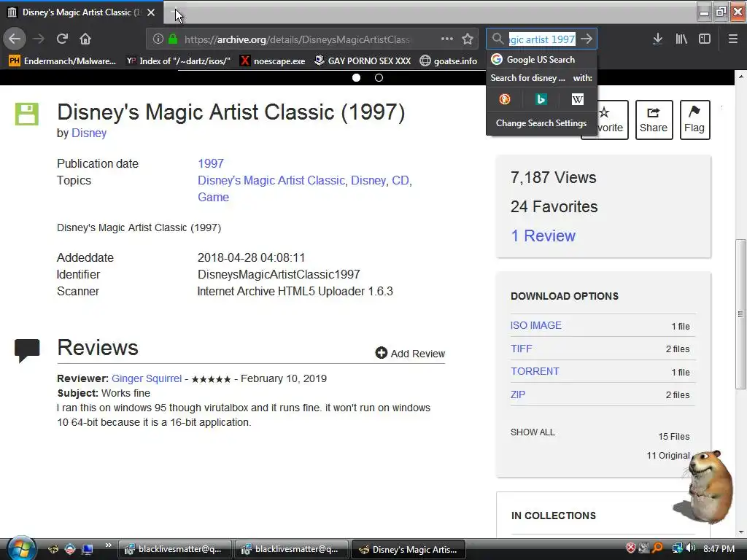Screen dimensions: 747x560
Task: Switch to Disney's Magic Artist Classic tab
Action: click(x=82, y=12)
